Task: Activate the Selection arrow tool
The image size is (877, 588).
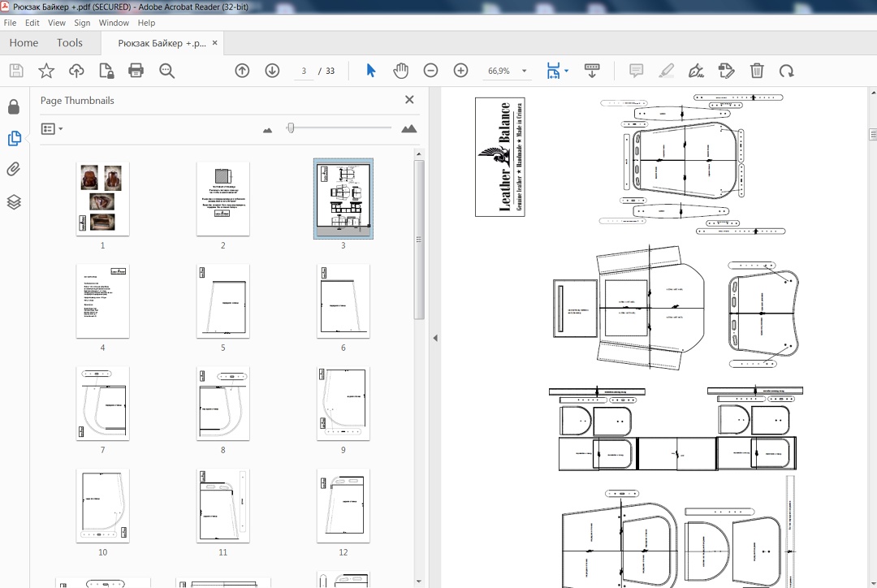Action: 370,71
